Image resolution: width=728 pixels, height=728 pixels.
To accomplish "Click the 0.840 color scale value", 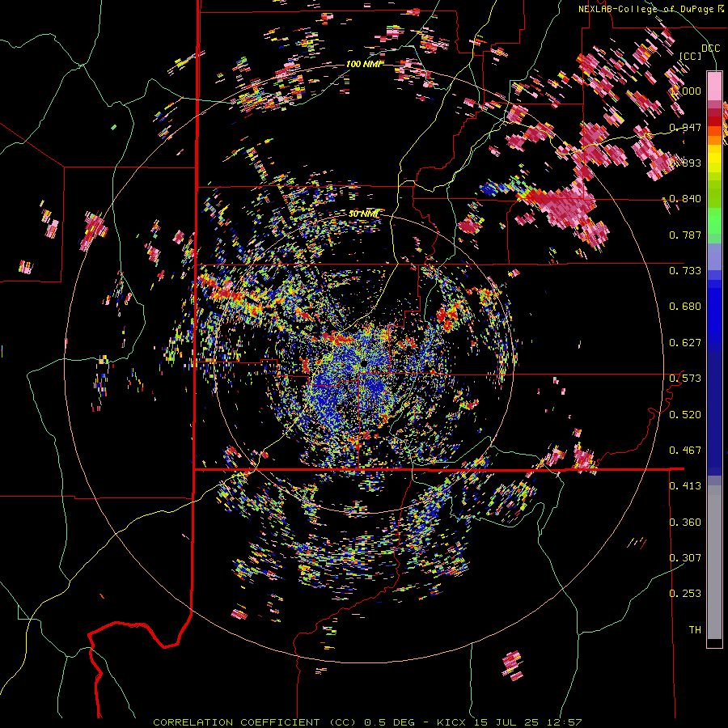I will point(685,199).
